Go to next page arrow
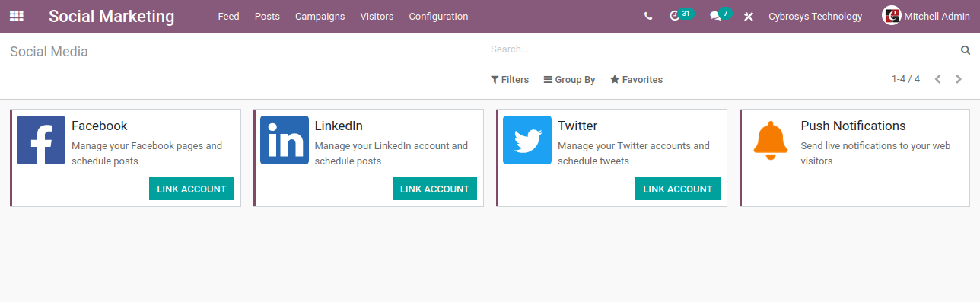The image size is (980, 302). pyautogui.click(x=959, y=79)
